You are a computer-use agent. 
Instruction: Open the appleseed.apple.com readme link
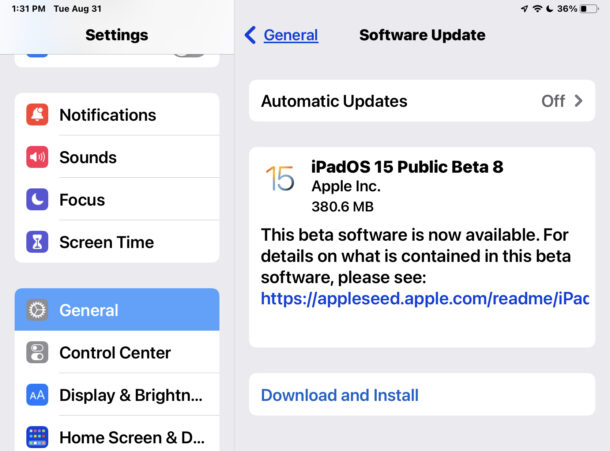pos(425,298)
